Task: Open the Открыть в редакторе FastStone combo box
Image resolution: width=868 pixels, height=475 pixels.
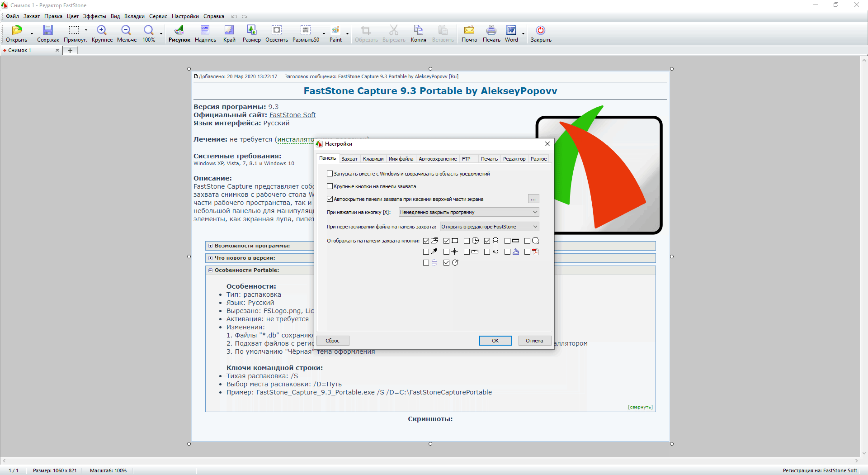Action: [x=490, y=227]
